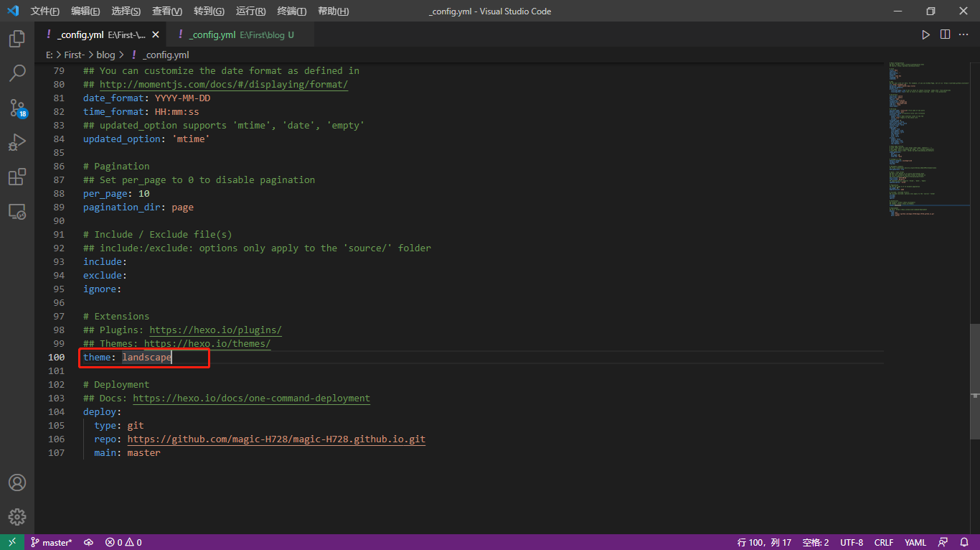Screen dimensions: 980x550
Task: Click the blog breadcrumb segment
Action: [x=105, y=55]
